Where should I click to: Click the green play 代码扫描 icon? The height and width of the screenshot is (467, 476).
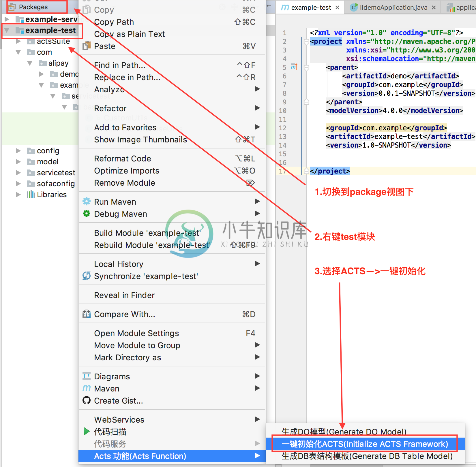pos(87,431)
